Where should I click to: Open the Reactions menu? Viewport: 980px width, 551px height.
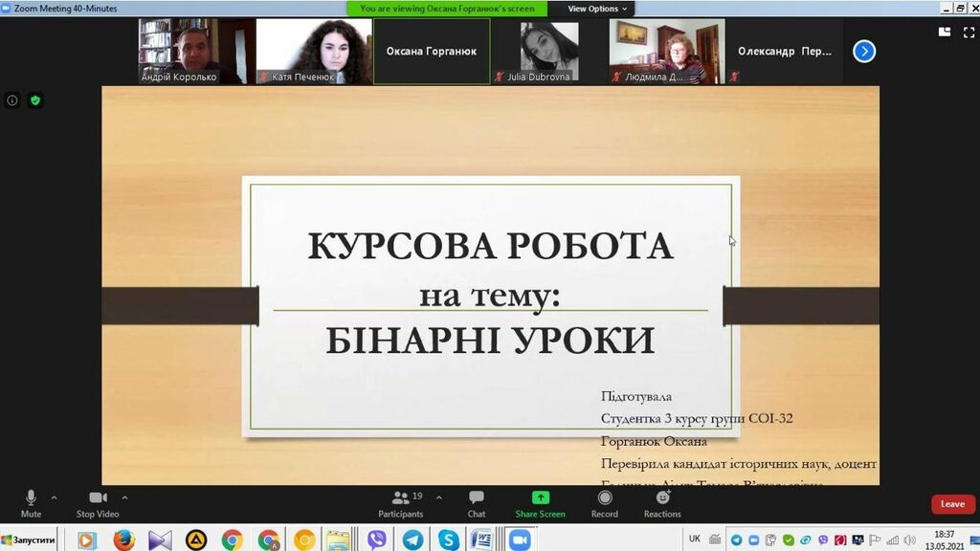point(661,503)
